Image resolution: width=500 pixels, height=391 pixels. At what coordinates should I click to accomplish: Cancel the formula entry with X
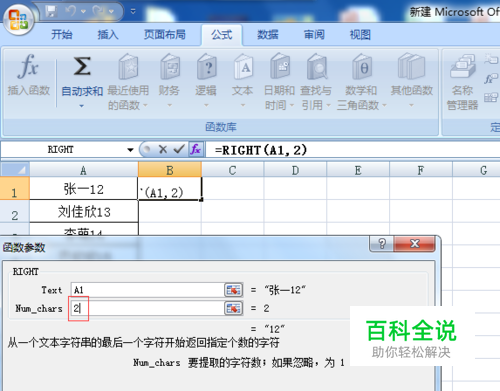tap(163, 149)
